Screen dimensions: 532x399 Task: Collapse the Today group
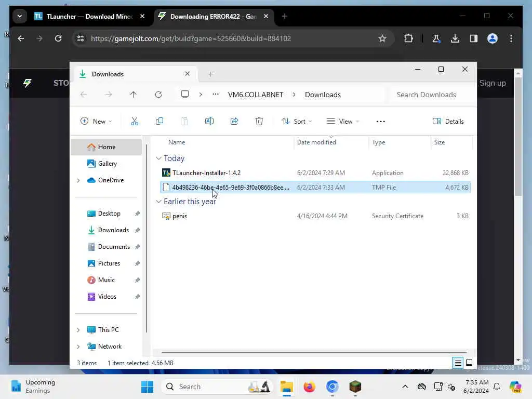pos(158,158)
